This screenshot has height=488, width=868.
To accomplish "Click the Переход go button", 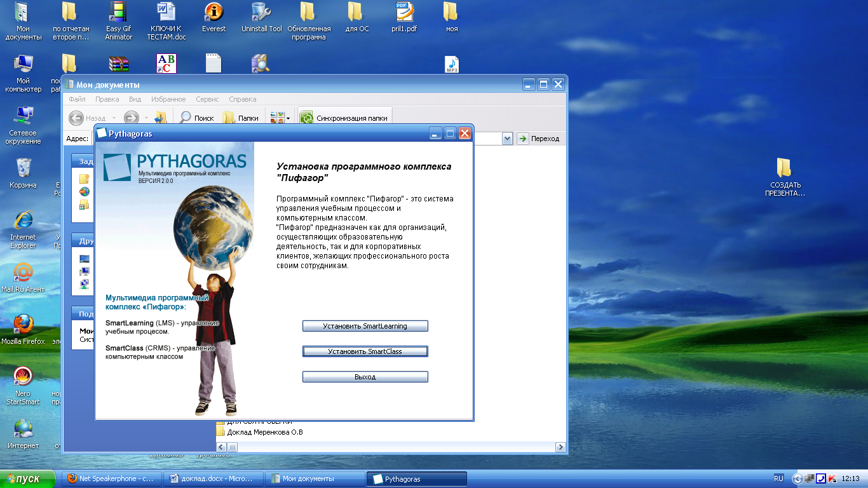I will tap(539, 139).
